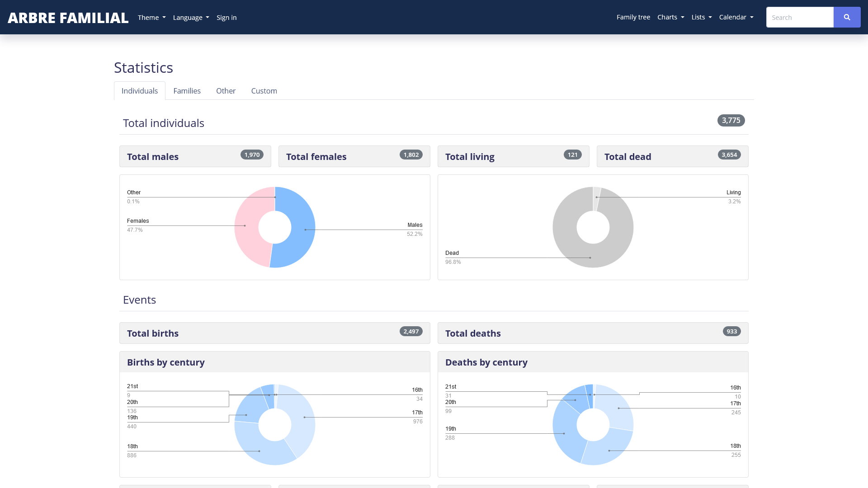This screenshot has width=868, height=488.
Task: Click deaths 20th label showing 99
Action: click(451, 407)
